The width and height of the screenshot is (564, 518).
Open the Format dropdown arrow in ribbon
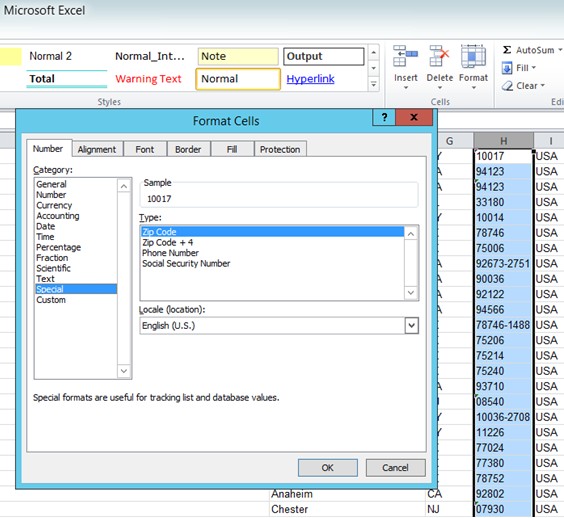pos(473,87)
